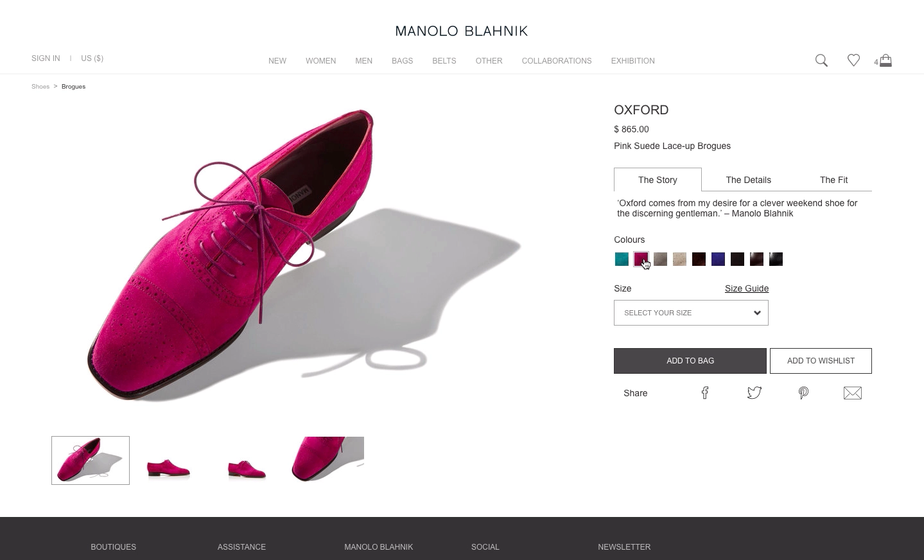Select the teal colour swatch
This screenshot has width=924, height=560.
tap(621, 259)
